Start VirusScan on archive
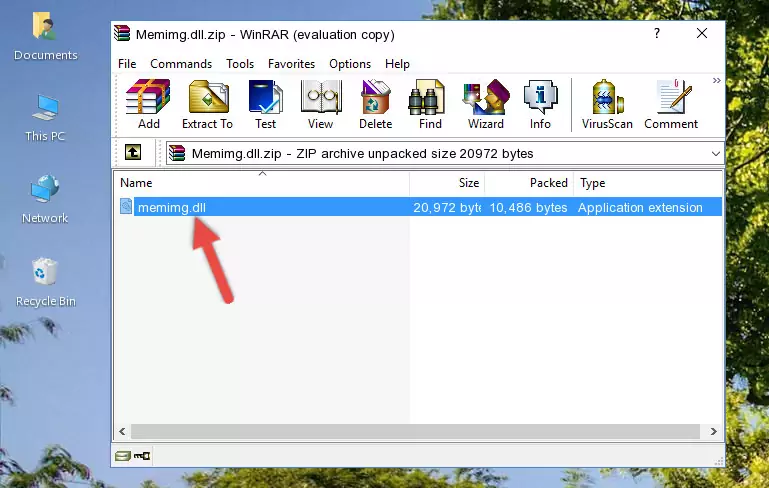This screenshot has width=769, height=488. click(607, 104)
